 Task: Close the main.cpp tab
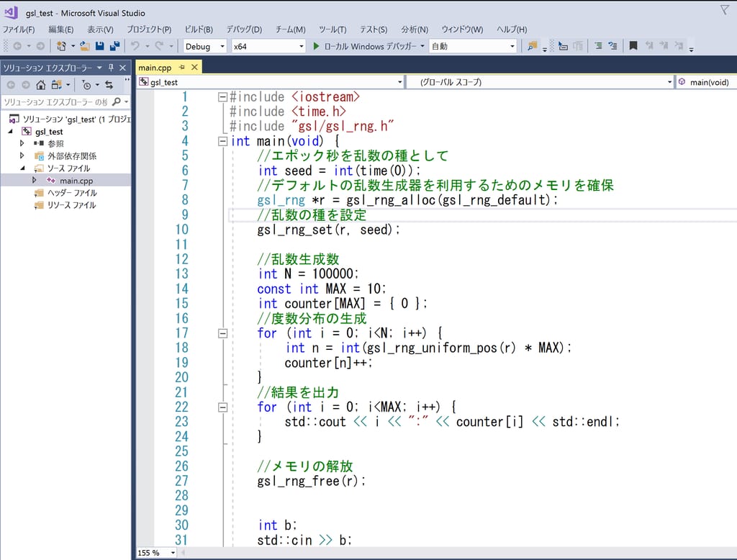[194, 67]
